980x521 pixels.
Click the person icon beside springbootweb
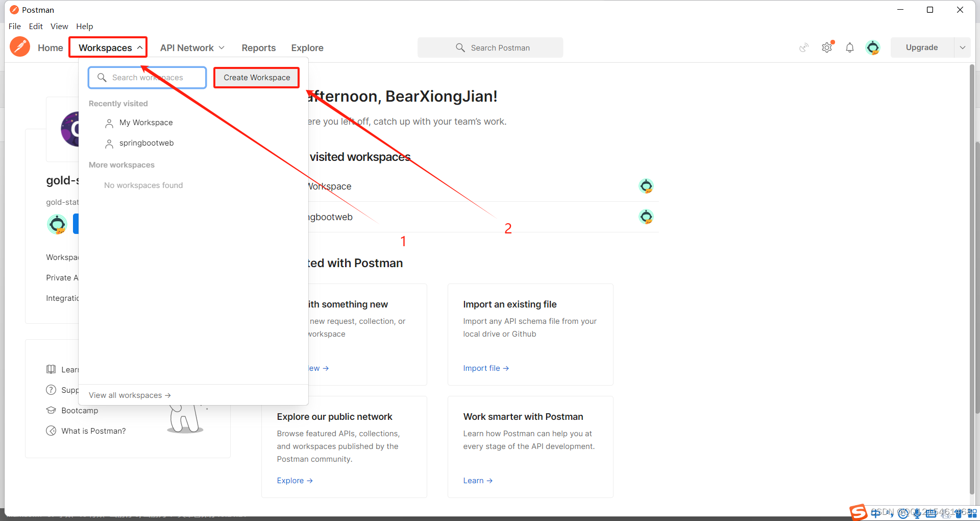click(x=109, y=144)
